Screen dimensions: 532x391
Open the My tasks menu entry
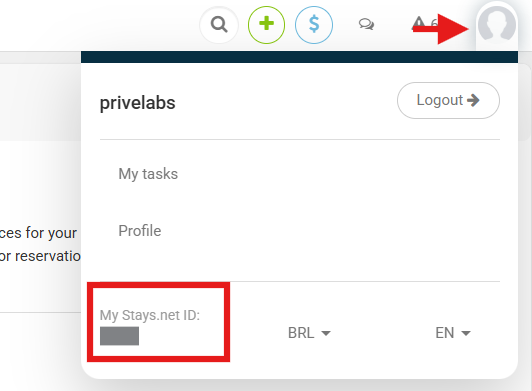click(x=148, y=174)
